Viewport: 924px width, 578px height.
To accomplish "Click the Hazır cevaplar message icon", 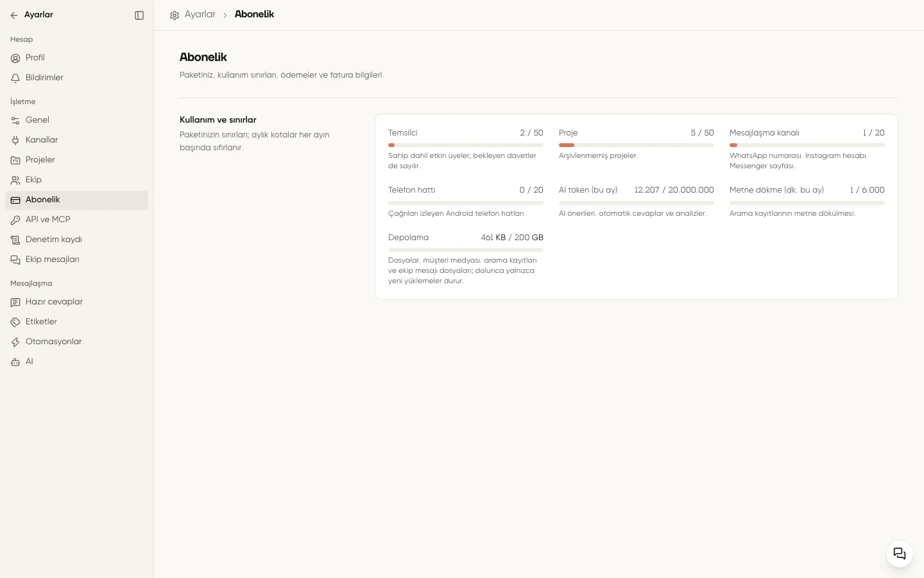I will [x=15, y=302].
